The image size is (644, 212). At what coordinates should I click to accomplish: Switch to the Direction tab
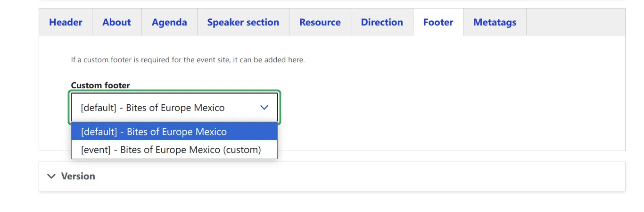382,22
